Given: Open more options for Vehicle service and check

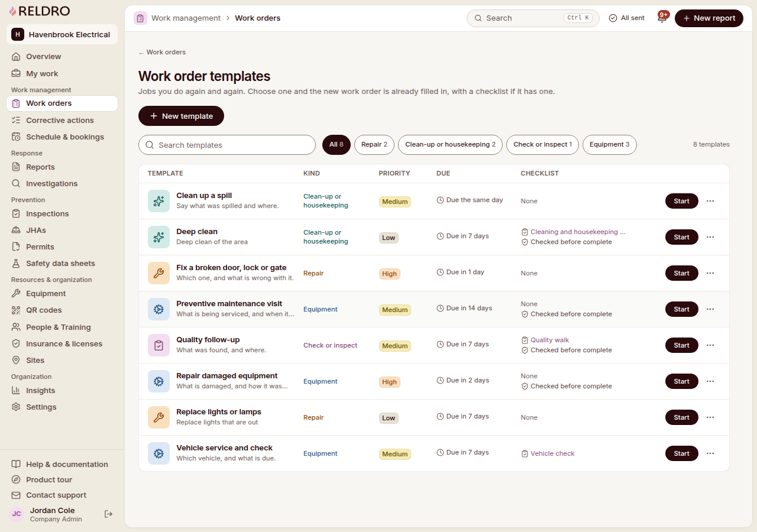Looking at the screenshot, I should click(710, 453).
